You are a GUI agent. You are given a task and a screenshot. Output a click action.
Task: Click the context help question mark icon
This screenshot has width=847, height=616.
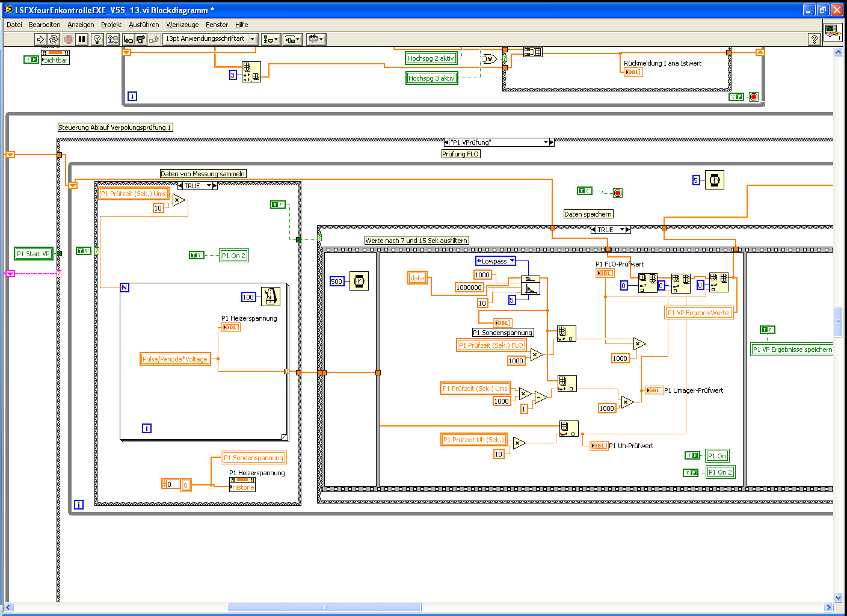(815, 39)
